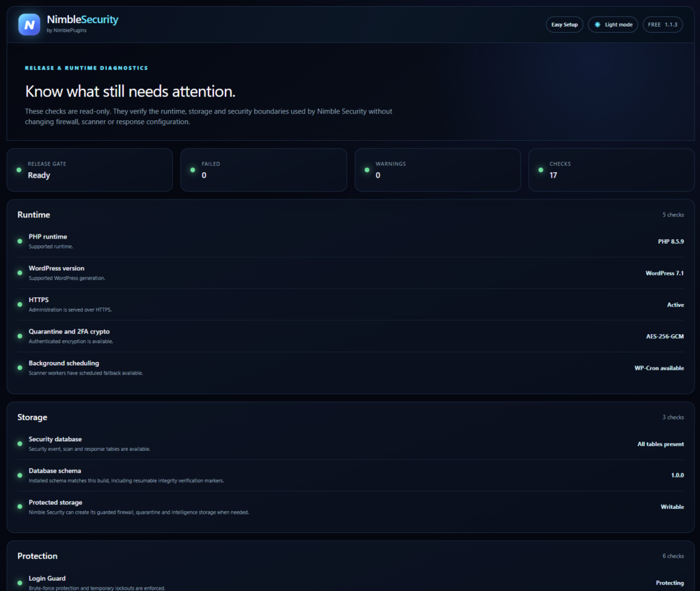Click the green status dot beside PHP runtime

20,241
